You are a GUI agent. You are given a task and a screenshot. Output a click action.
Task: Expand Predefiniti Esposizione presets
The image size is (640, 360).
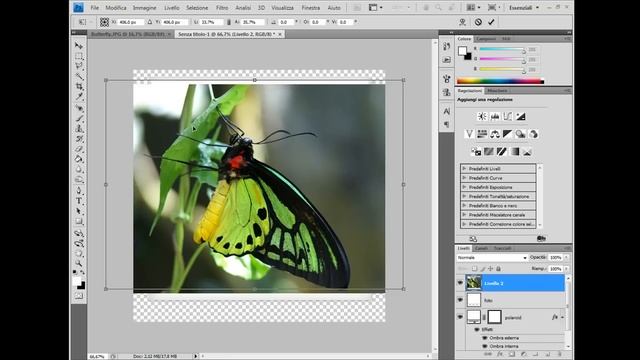pyautogui.click(x=464, y=187)
